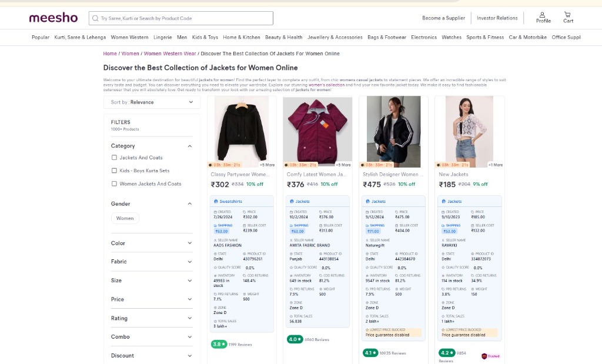Open the Sports & Fitness menu
602x364 pixels.
pos(485,37)
